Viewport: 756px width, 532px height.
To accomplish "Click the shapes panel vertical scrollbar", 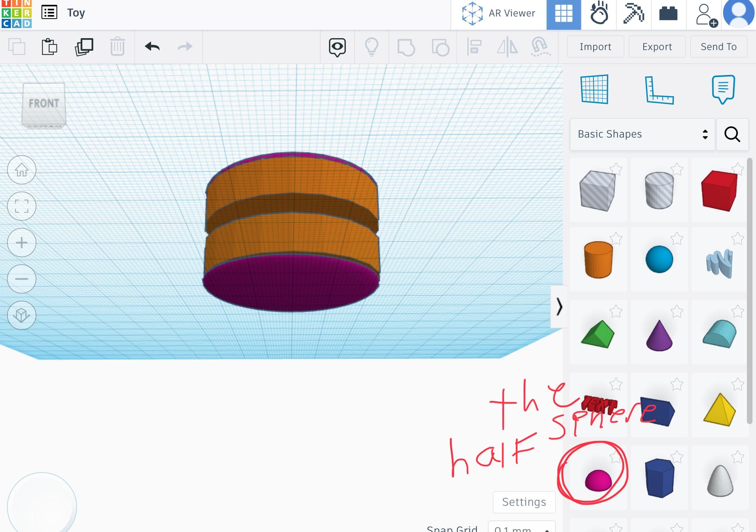I will coord(749,290).
